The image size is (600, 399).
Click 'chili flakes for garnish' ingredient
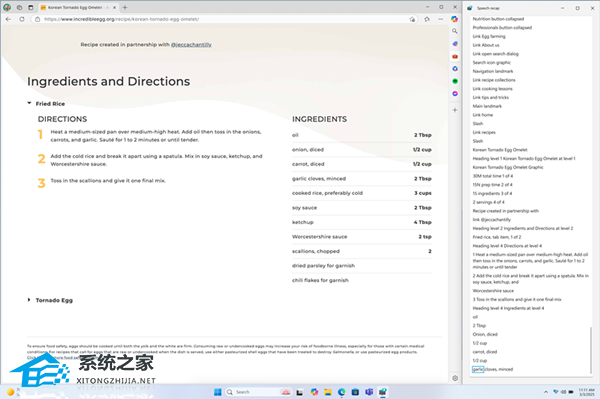click(x=320, y=280)
